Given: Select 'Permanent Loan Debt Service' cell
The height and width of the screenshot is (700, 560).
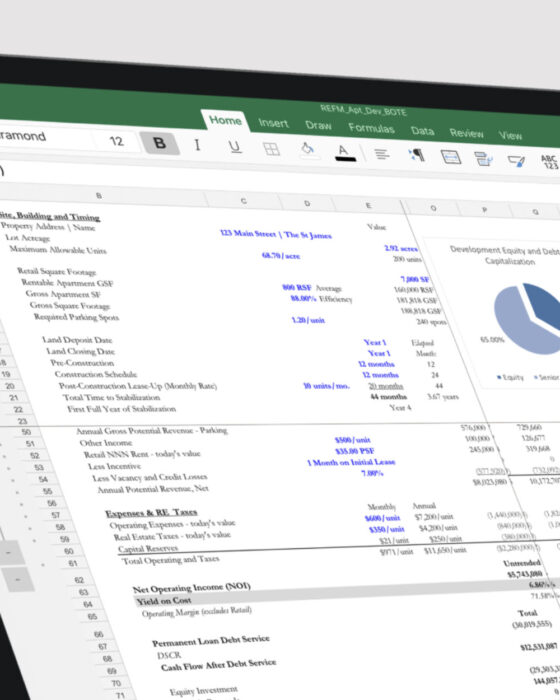Looking at the screenshot, I should point(211,641).
